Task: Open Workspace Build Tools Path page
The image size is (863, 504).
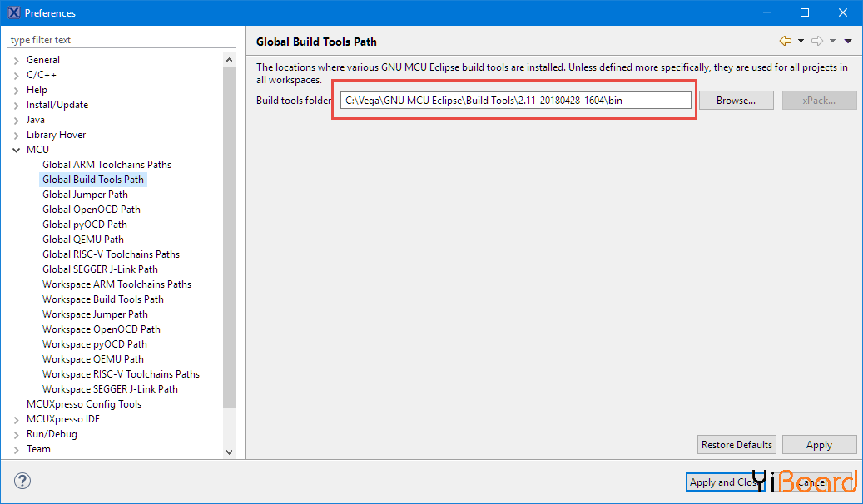Action: tap(103, 299)
